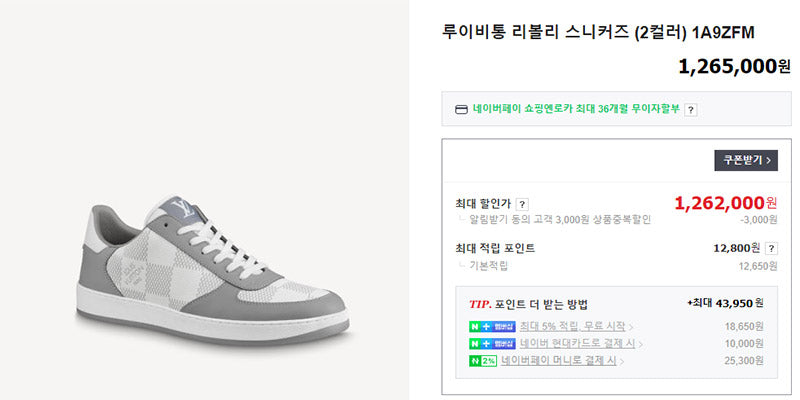Click the credit card icon beside Naver Pay text
This screenshot has width=800, height=400.
(x=461, y=109)
